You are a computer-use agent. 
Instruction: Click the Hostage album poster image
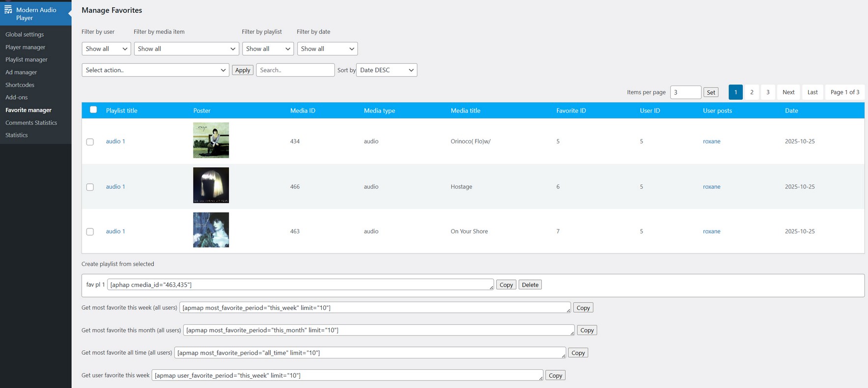(x=211, y=185)
